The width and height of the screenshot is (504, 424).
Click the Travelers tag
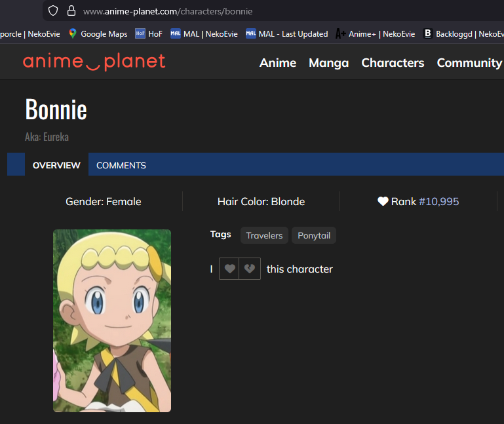264,235
